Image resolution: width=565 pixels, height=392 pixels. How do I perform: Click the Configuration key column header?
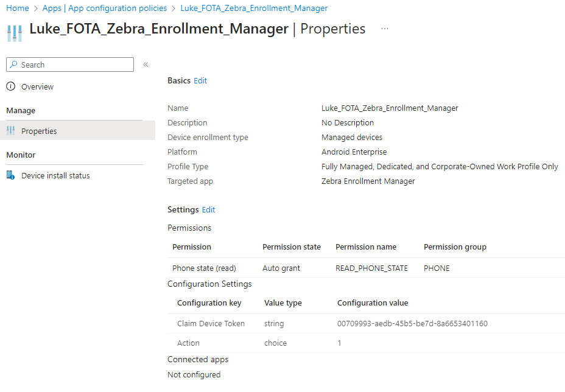pyautogui.click(x=209, y=303)
